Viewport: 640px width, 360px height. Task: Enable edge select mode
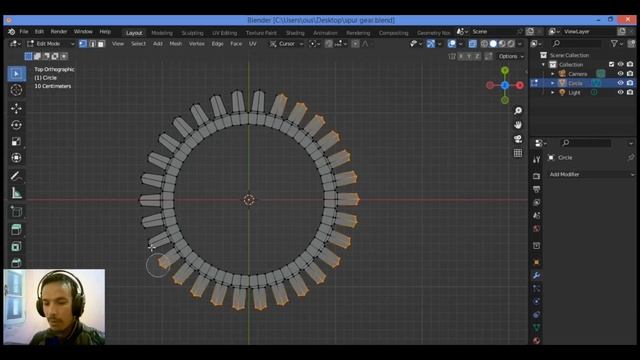point(92,44)
